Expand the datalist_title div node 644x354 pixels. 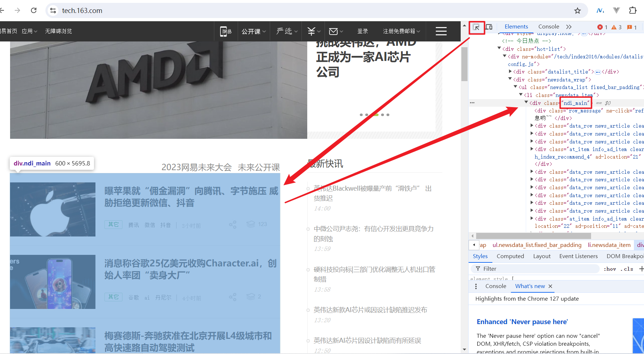510,71
